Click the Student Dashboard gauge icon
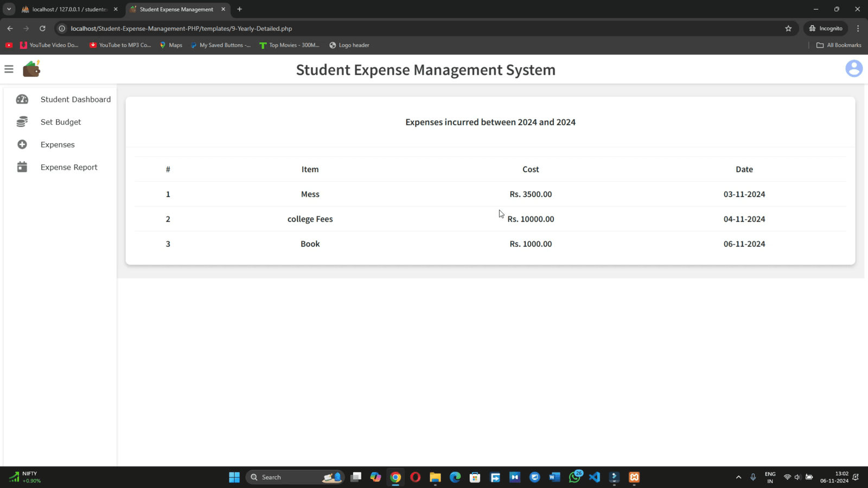 (x=22, y=99)
